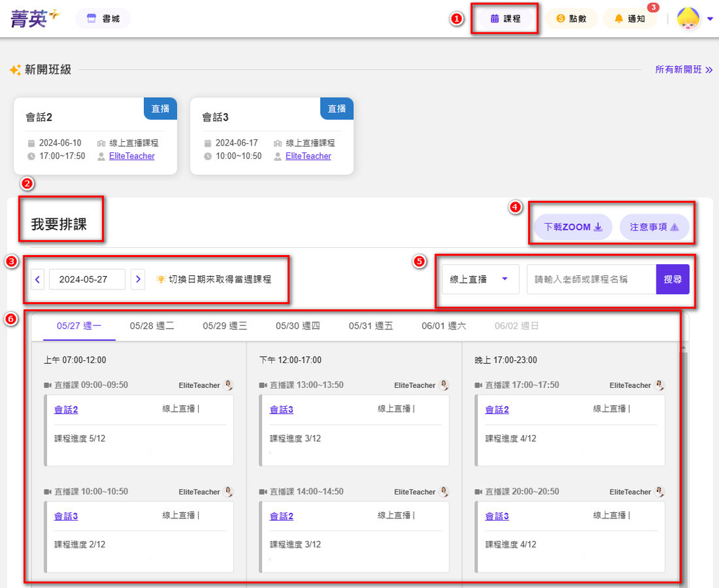
Task: Click teacher avatar for 20:00~20:50 class
Action: pyautogui.click(x=659, y=492)
